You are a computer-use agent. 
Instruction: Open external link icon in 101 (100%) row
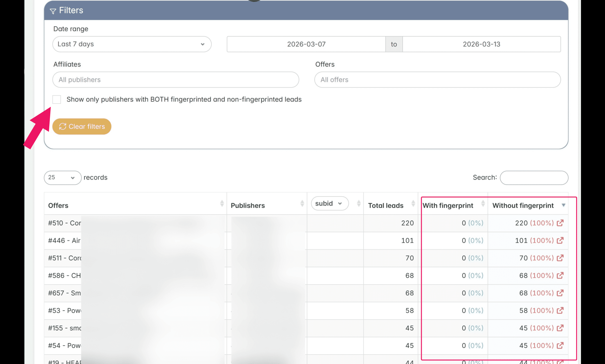(560, 240)
